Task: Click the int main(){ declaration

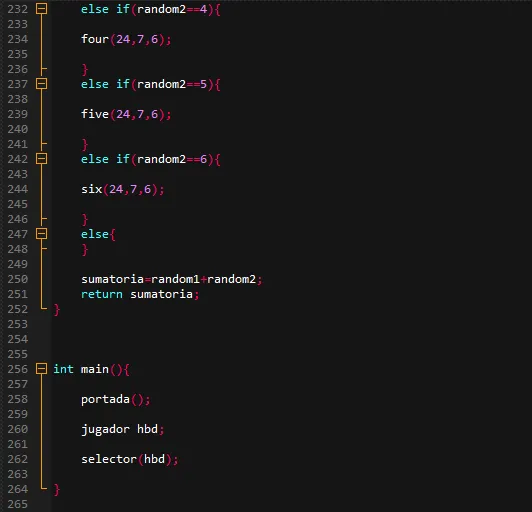Action: pyautogui.click(x=91, y=369)
